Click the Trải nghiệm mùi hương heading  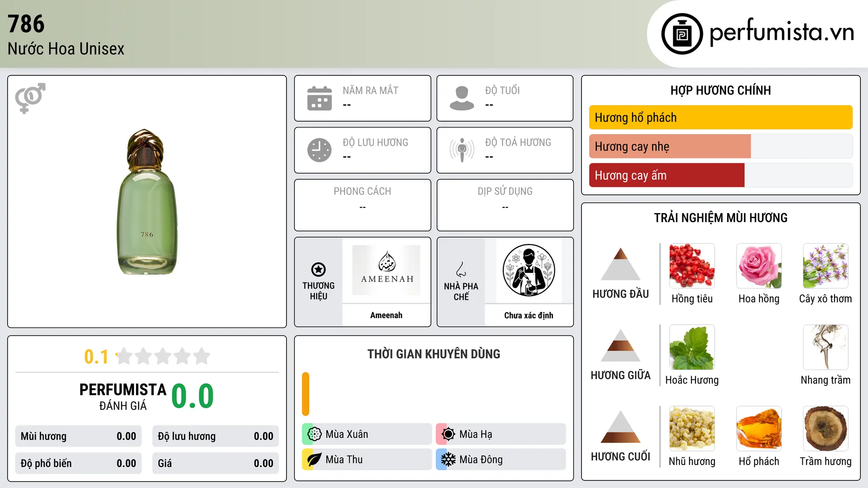pyautogui.click(x=721, y=218)
